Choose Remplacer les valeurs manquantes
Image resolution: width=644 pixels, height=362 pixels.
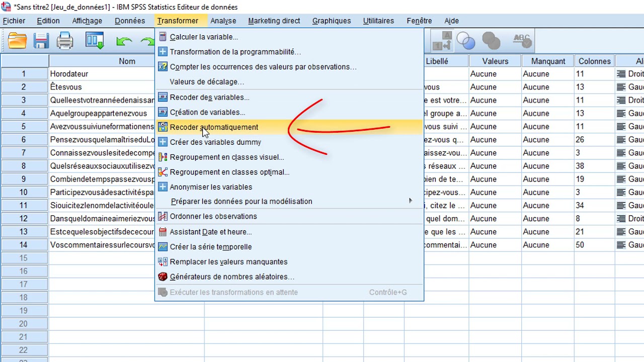click(x=289, y=262)
